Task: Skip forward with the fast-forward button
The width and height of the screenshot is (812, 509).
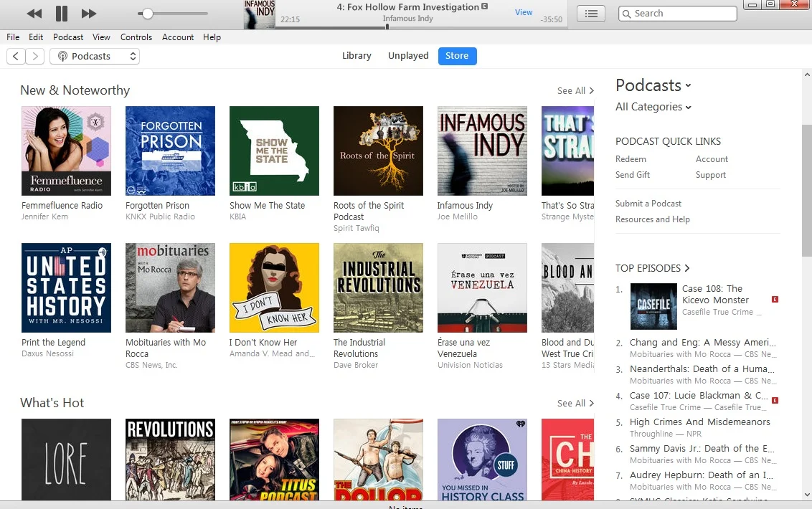Action: [x=88, y=14]
